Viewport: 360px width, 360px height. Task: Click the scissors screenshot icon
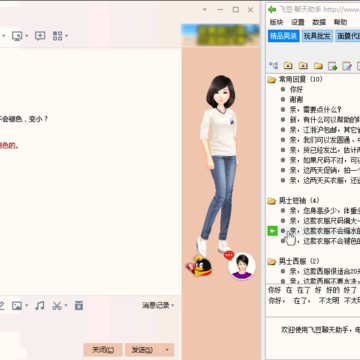[x=57, y=306]
